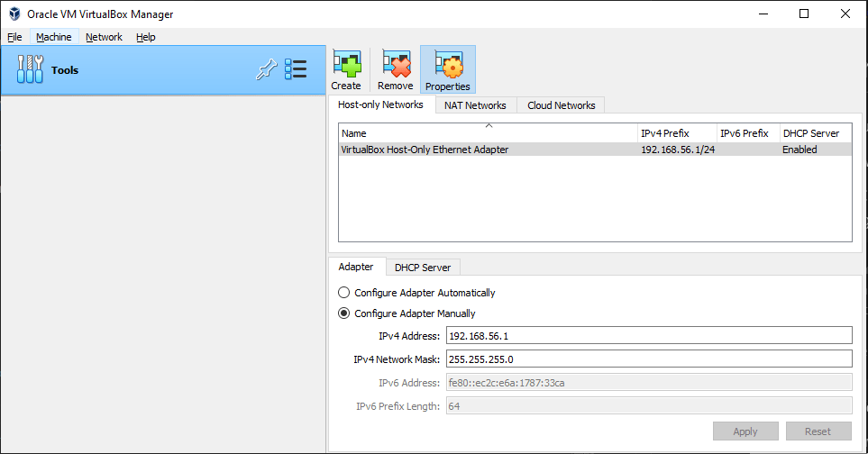The image size is (868, 454).
Task: Minimize the VirtualBox Manager window
Action: coord(763,14)
